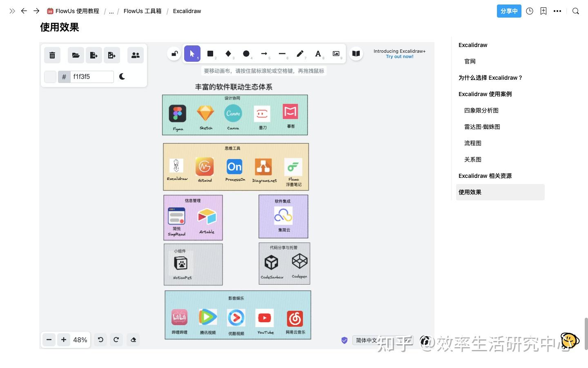Zoom in the canvas with the plus control
Viewport: 588px width, 368px height.
click(64, 339)
